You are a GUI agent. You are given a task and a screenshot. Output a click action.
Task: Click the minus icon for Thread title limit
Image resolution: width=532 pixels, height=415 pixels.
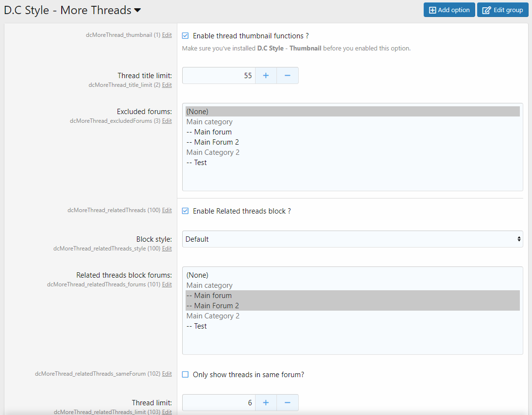(287, 76)
